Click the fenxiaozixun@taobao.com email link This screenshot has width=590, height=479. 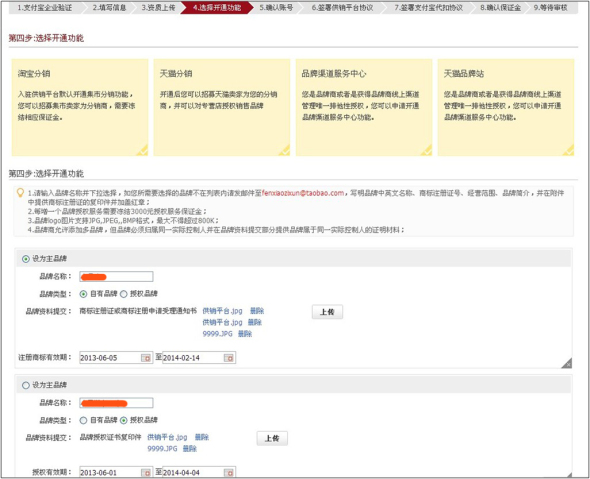(x=303, y=193)
